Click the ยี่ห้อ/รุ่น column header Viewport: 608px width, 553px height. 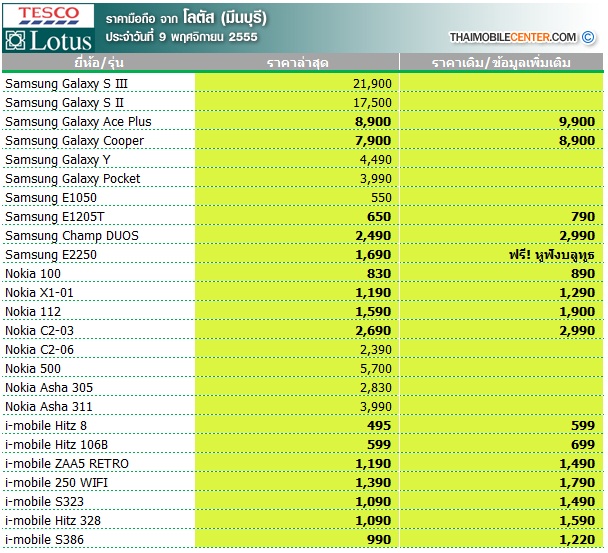click(x=99, y=62)
